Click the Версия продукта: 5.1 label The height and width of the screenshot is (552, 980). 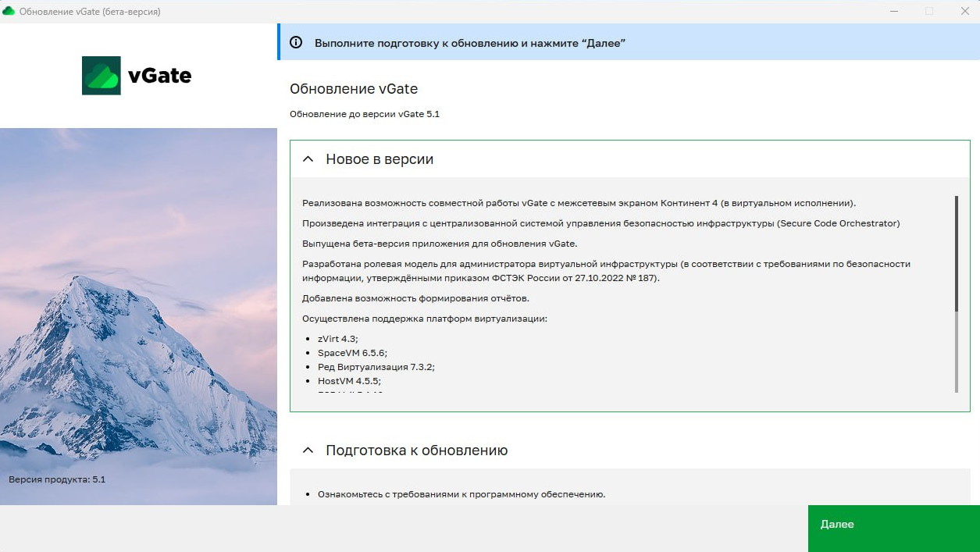57,479
